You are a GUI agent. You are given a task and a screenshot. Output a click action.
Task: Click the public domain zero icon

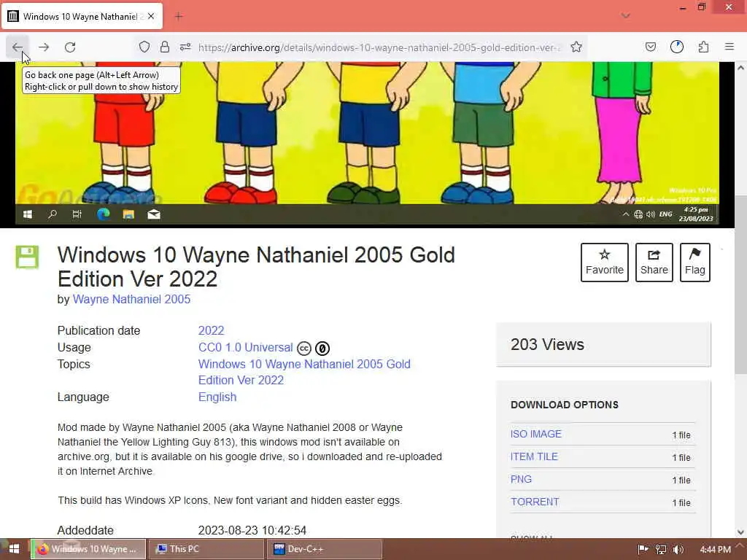(322, 349)
